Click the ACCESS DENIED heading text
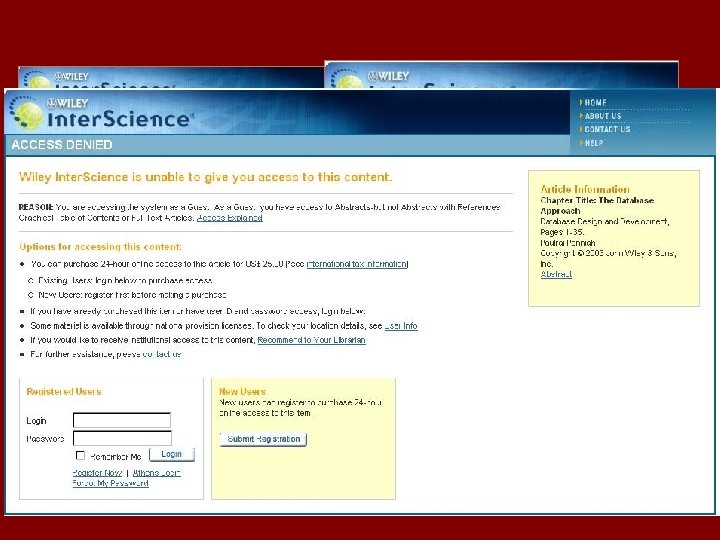The width and height of the screenshot is (720, 540). [62, 145]
